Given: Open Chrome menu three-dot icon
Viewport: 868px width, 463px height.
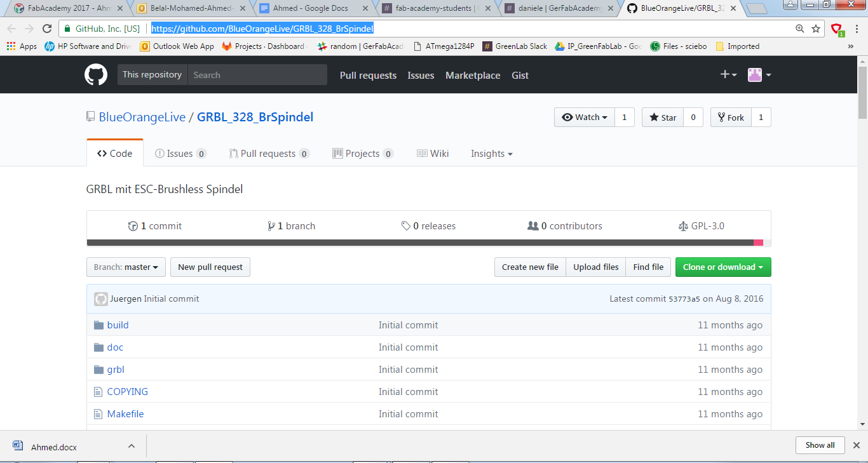Looking at the screenshot, I should (856, 29).
